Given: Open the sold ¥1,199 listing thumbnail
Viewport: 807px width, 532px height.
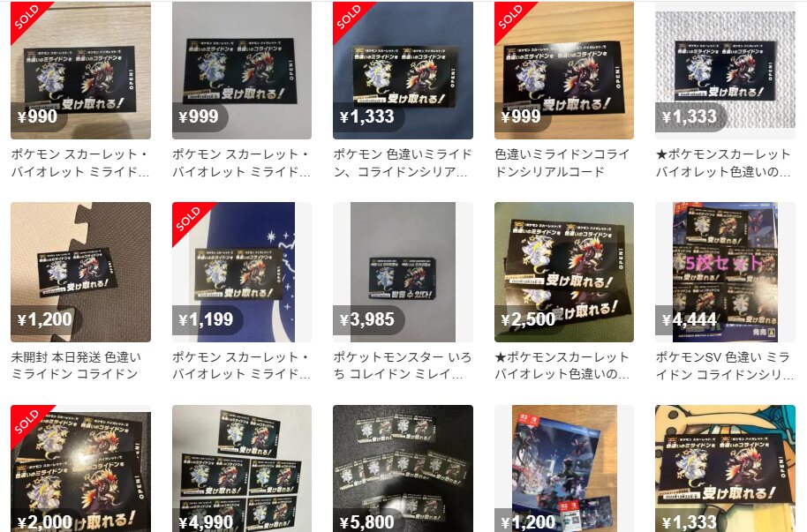Looking at the screenshot, I should point(242,272).
